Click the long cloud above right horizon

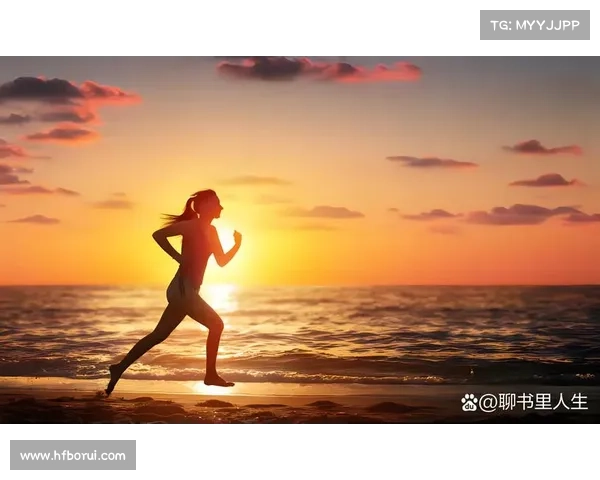click(x=520, y=214)
